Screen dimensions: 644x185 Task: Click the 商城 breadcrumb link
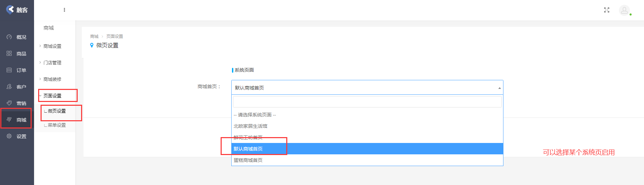click(x=94, y=37)
